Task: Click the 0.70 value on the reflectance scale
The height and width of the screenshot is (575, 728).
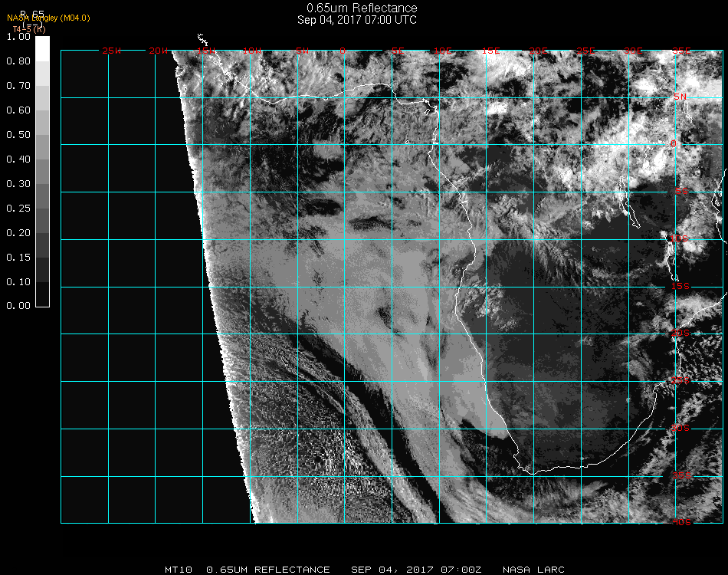Action: 18,85
